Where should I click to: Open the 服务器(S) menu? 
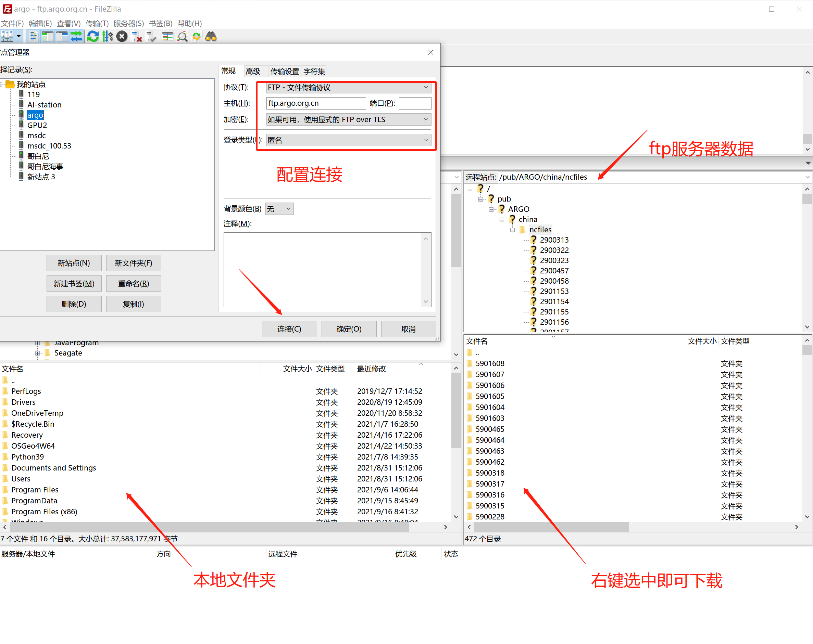tap(128, 23)
